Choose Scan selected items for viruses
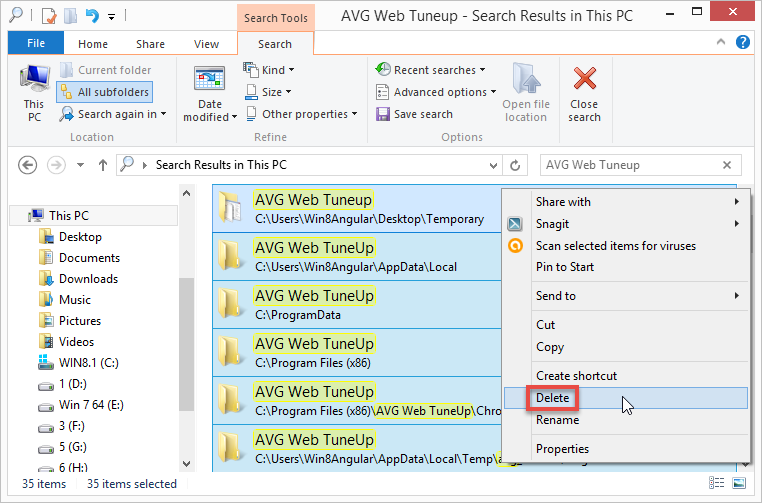This screenshot has width=762, height=503. (626, 246)
